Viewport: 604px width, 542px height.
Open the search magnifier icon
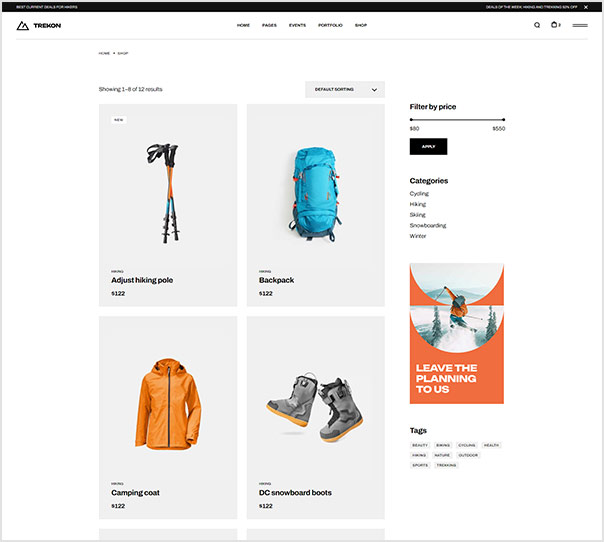(x=537, y=25)
